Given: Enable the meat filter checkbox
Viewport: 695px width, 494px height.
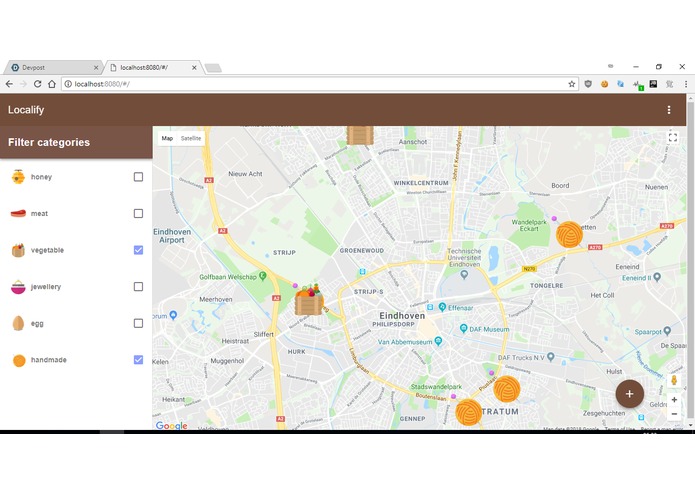Looking at the screenshot, I should tap(138, 214).
